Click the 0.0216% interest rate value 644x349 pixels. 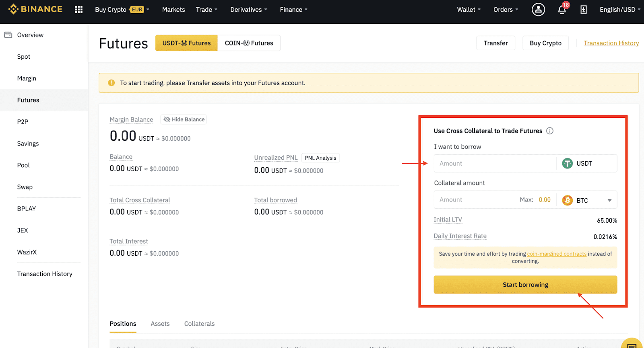(x=605, y=237)
